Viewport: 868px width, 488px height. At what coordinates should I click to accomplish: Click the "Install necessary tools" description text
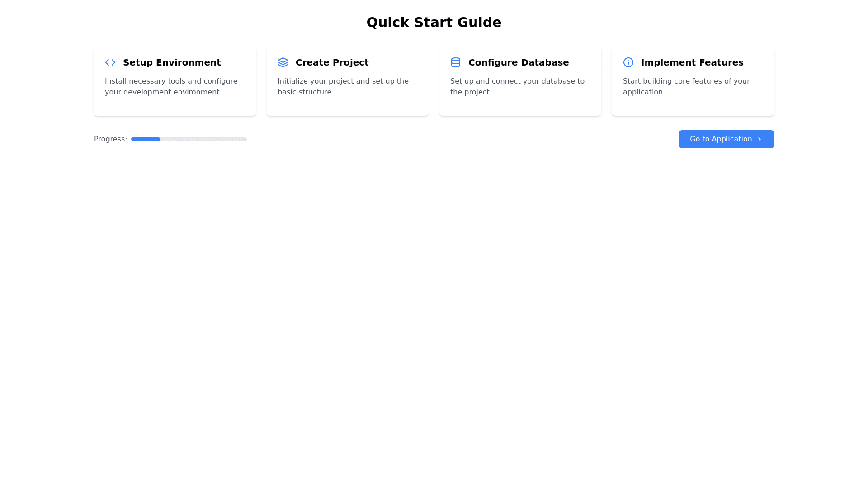point(171,86)
